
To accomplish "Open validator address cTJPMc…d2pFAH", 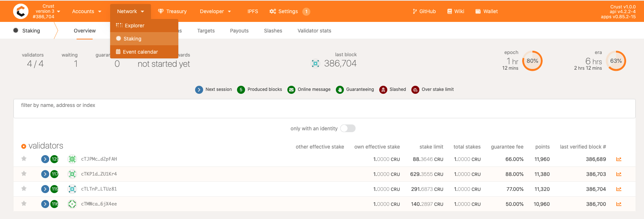I will 99,159.
